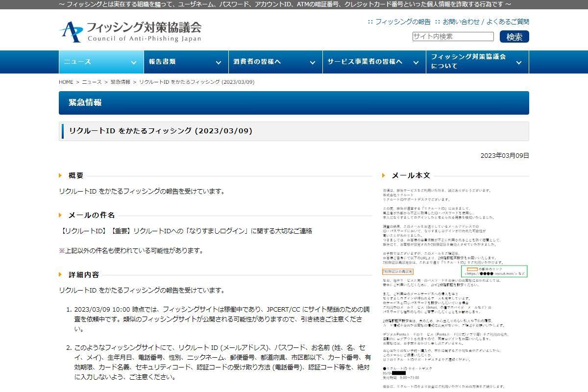The width and height of the screenshot is (588, 392).
Task: Open the よくあるご質問 link
Action: 508,22
